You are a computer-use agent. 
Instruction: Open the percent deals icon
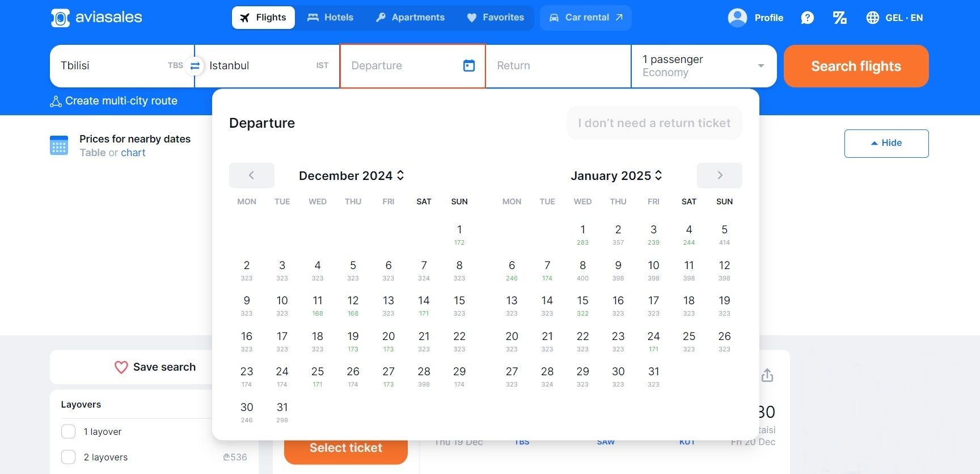[840, 18]
